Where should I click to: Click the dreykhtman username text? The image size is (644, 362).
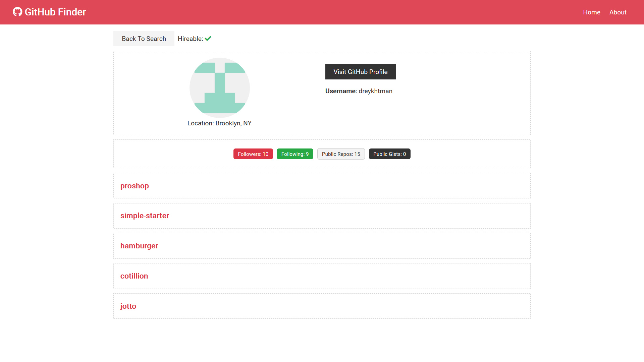tap(375, 91)
